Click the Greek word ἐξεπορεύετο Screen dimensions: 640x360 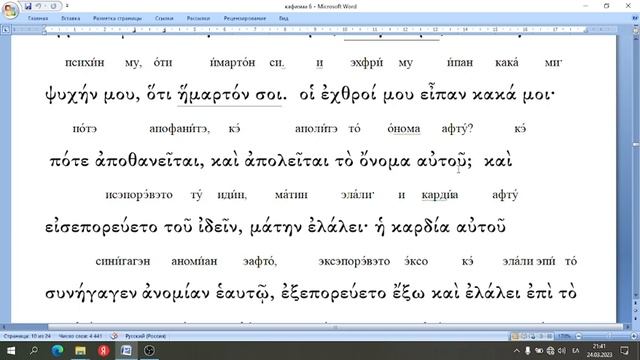333,293
